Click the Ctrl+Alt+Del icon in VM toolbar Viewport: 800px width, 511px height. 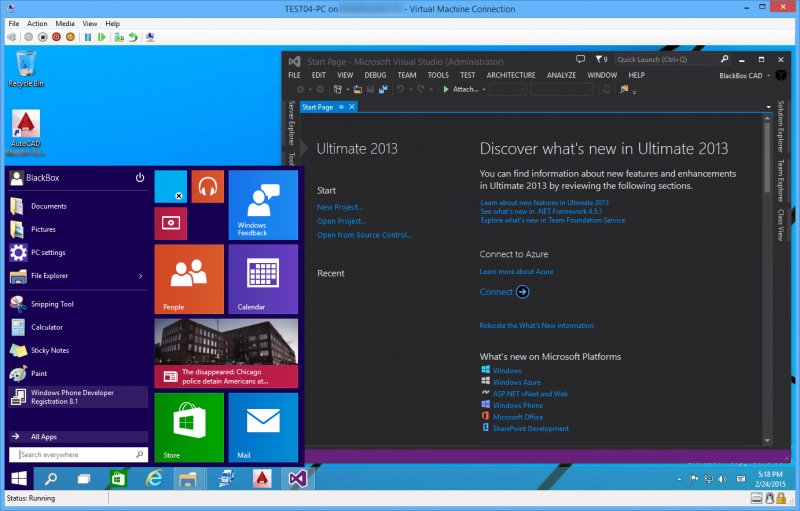click(x=11, y=37)
